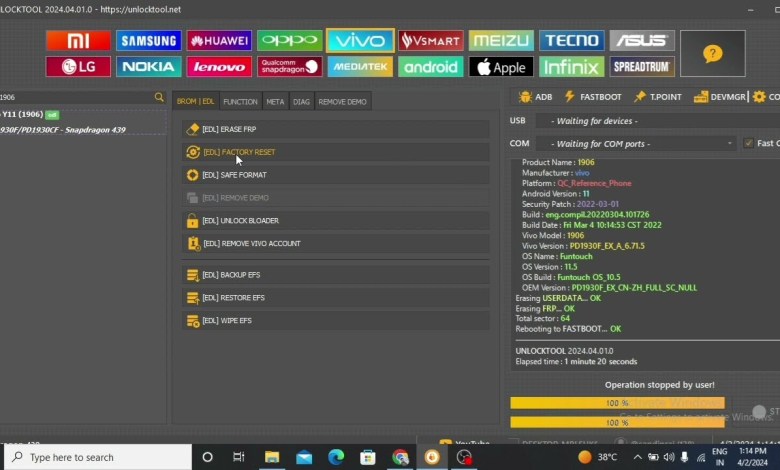
Task: Pick the MediaTek chipset tile
Action: pyautogui.click(x=360, y=67)
